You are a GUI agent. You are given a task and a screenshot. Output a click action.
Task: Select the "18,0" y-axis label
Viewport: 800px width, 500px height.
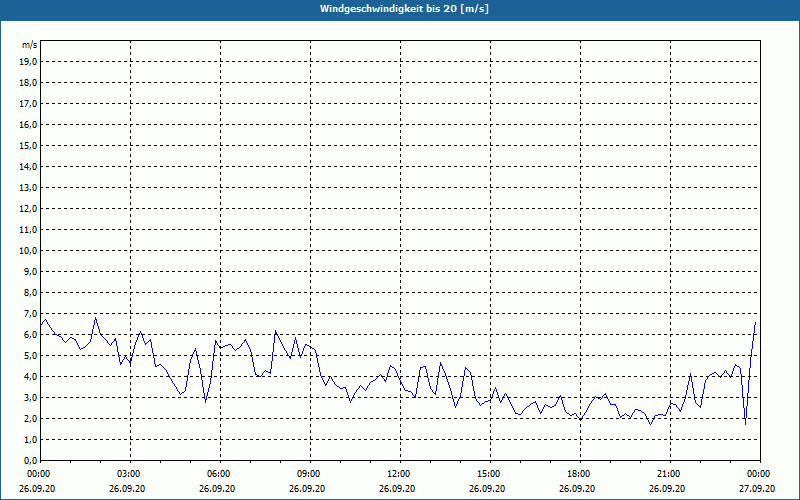click(x=28, y=83)
